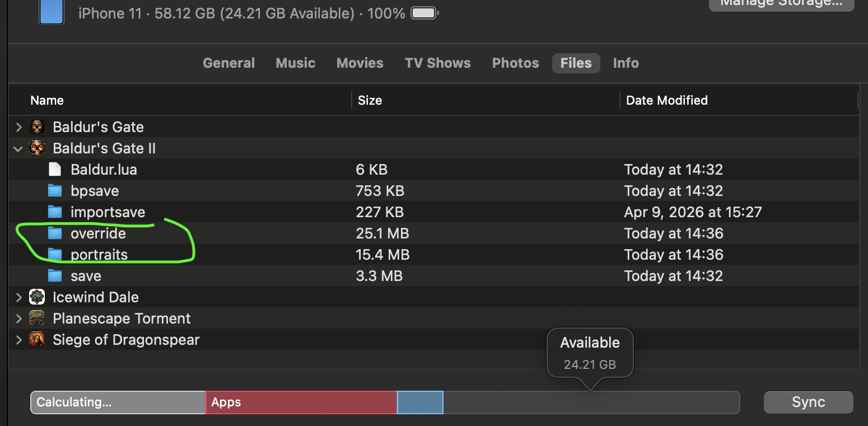868x426 pixels.
Task: Click the Icewind Dale app icon
Action: coord(37,297)
